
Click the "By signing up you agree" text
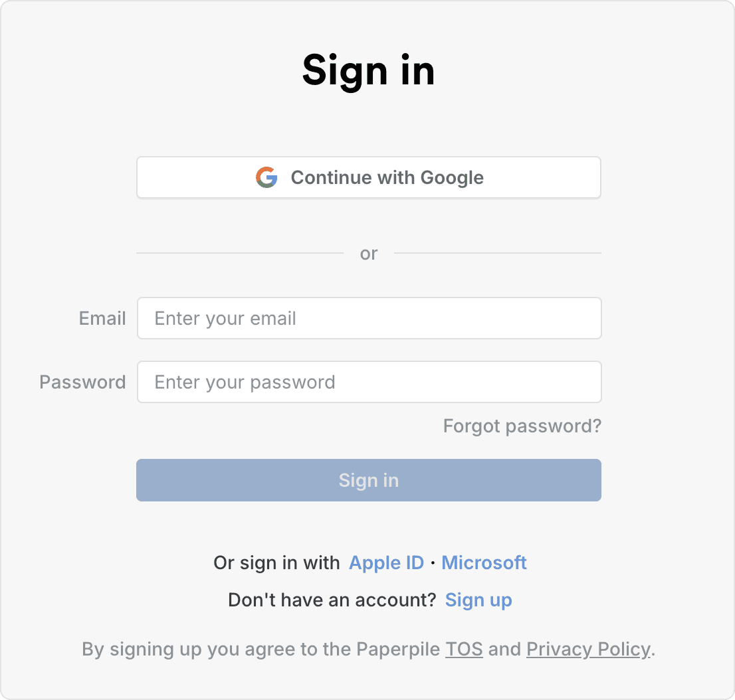(259, 649)
